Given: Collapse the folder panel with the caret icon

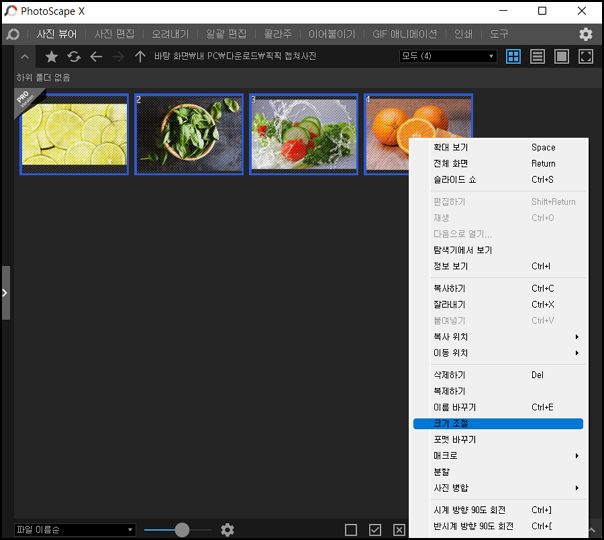Looking at the screenshot, I should [x=25, y=57].
